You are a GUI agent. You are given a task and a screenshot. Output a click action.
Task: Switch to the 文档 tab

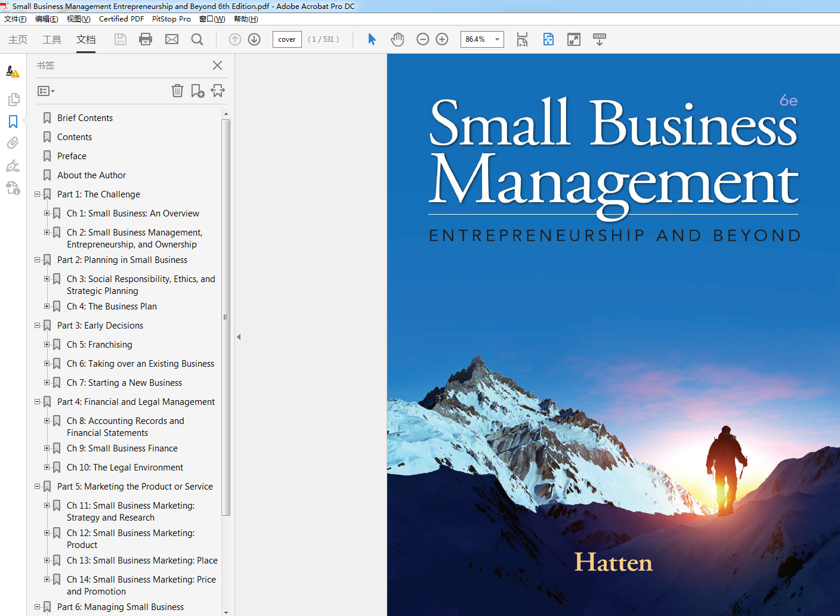pyautogui.click(x=86, y=39)
